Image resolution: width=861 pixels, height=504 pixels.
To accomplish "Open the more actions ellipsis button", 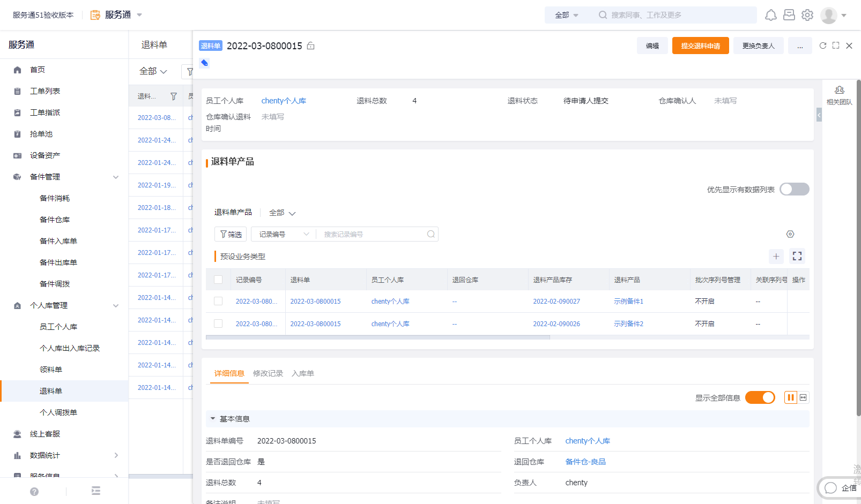I will (800, 46).
